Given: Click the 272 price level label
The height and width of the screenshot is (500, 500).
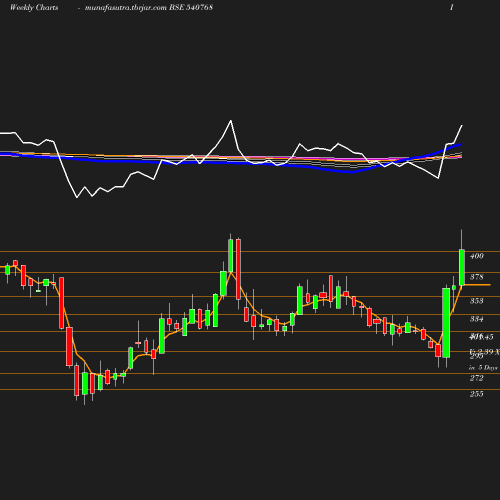Looking at the screenshot, I should tap(476, 378).
